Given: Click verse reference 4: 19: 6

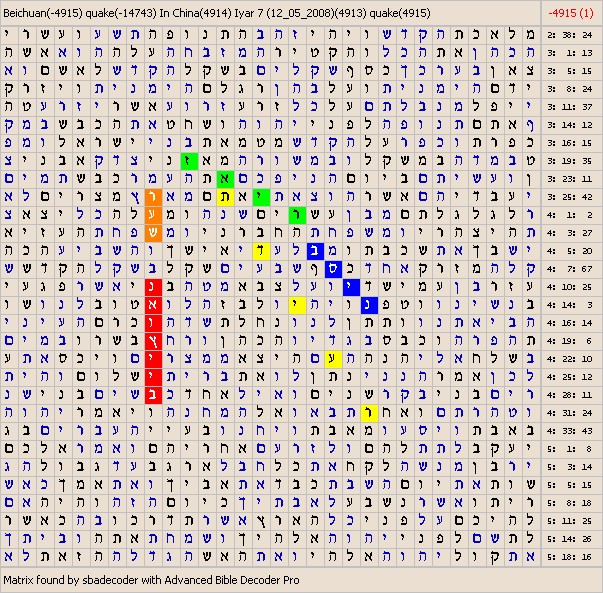Looking at the screenshot, I should pos(570,341).
